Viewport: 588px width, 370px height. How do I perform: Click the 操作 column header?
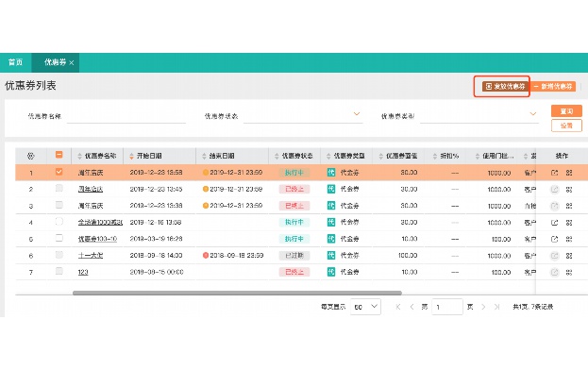click(x=562, y=156)
